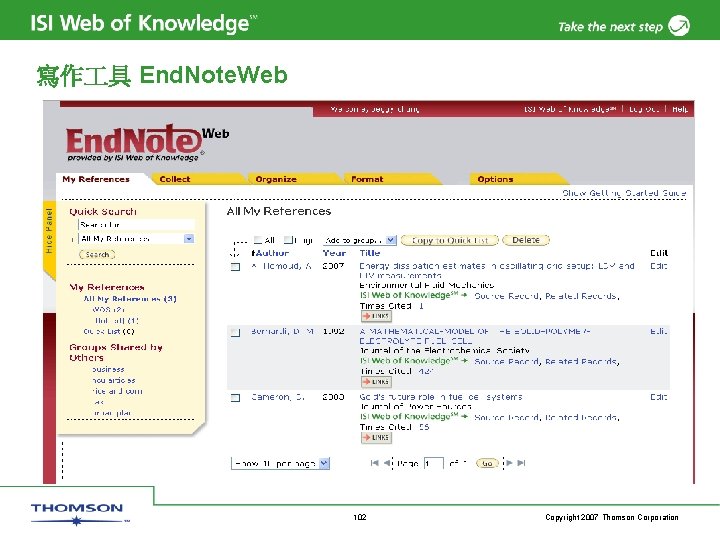Screen dimensions: 720x540
Task: Open Gold's future role in fuel cell title
Action: coord(441,397)
